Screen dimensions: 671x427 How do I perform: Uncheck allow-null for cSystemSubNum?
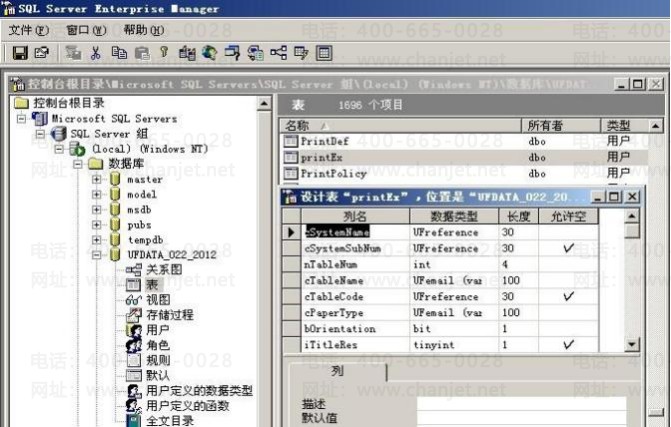568,248
